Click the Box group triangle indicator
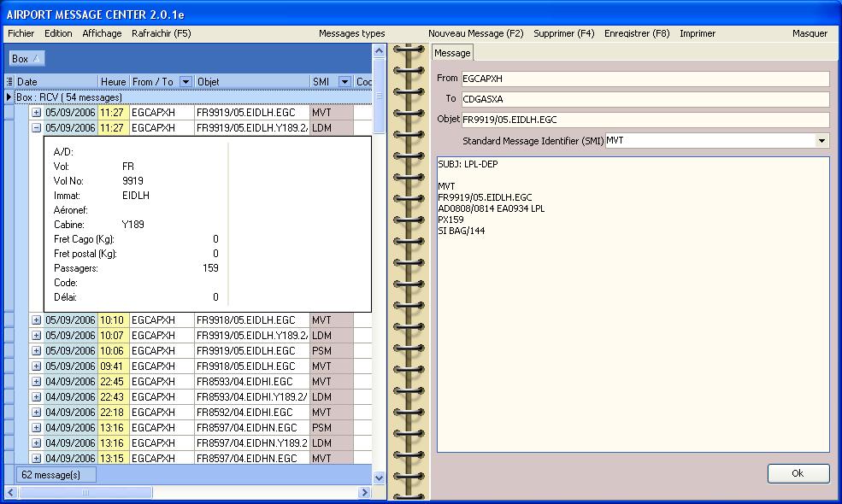The height and width of the screenshot is (504, 842). coord(9,97)
